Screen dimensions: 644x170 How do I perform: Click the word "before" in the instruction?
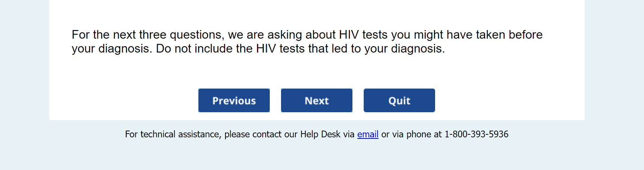(x=525, y=35)
